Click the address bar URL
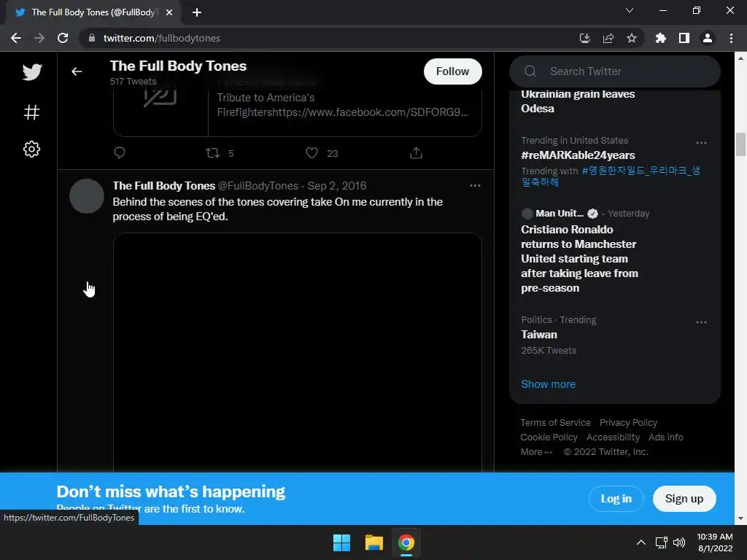747x560 pixels. [161, 38]
